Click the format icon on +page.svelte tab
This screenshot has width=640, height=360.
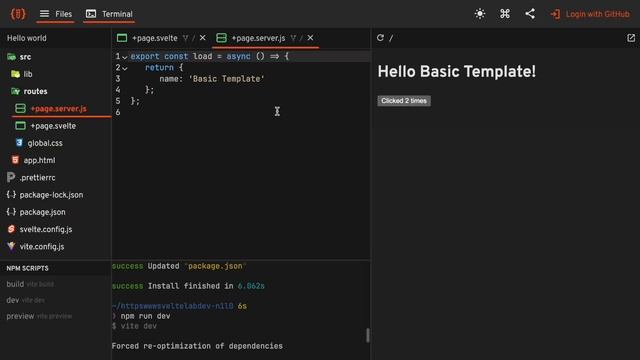tap(186, 38)
